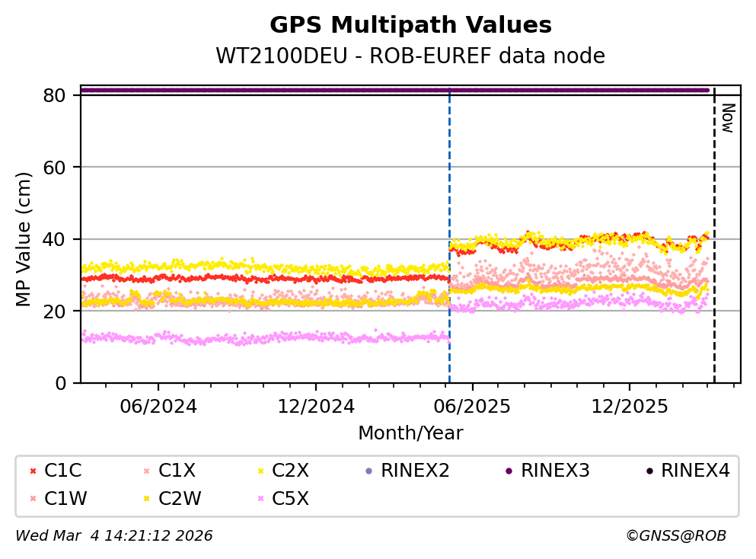
Task: Click the black dashed Now line
Action: pos(714,228)
